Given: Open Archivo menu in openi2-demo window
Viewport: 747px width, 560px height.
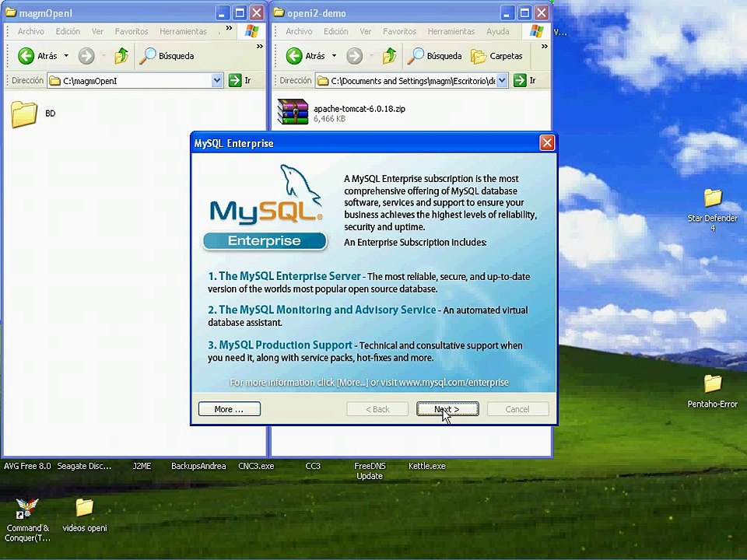Looking at the screenshot, I should pos(299,31).
